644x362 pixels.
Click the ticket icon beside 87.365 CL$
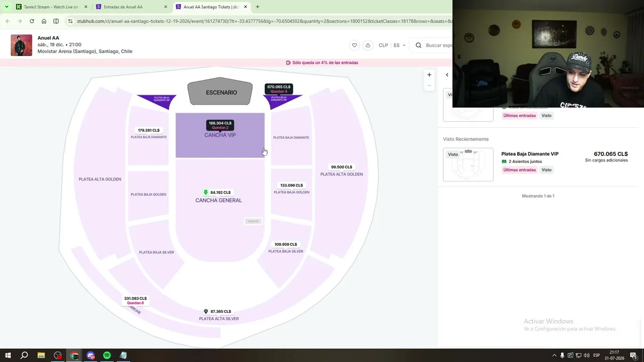pyautogui.click(x=206, y=312)
